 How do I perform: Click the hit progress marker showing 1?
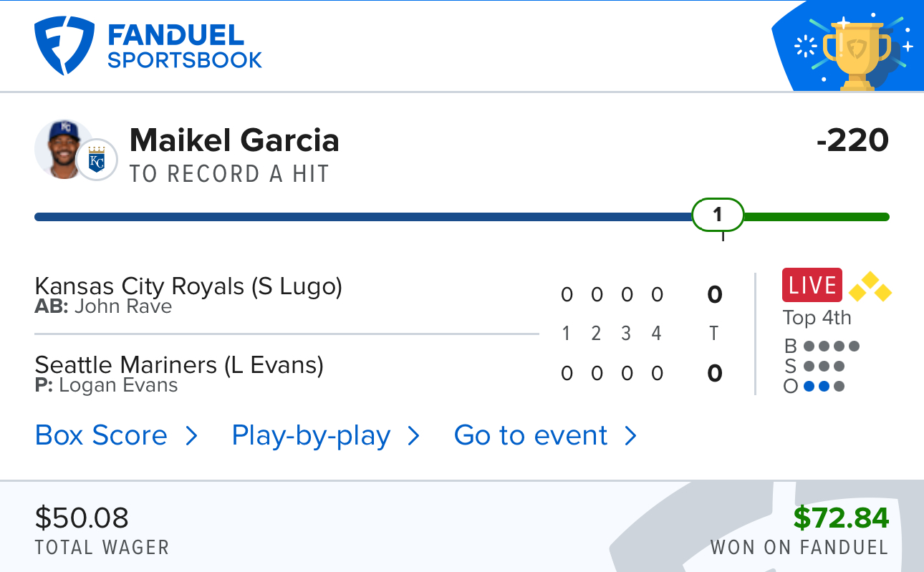point(718,215)
